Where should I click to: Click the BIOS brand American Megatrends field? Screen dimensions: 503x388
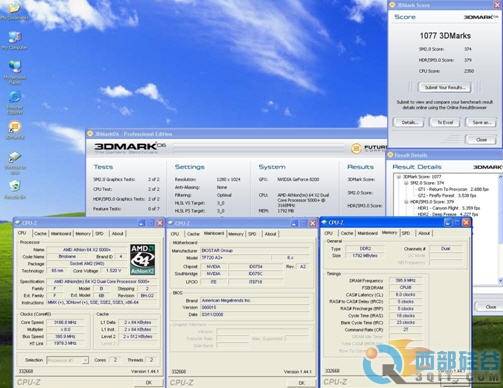(255, 300)
